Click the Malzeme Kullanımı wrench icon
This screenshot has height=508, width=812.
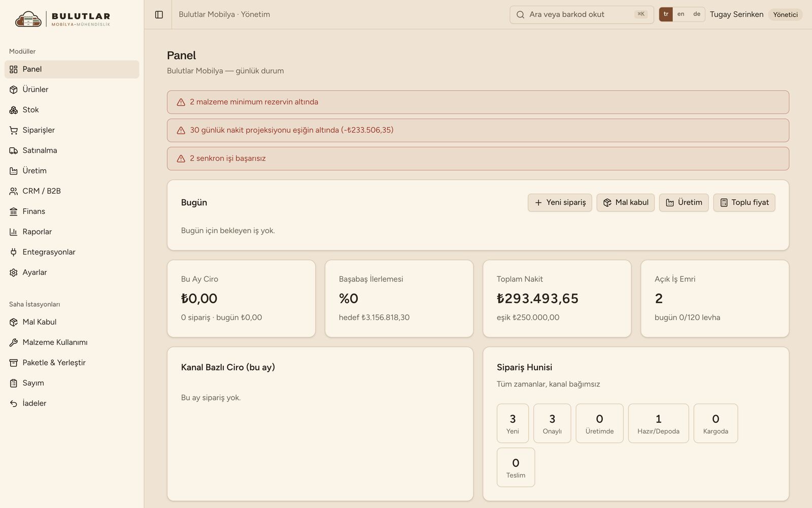(x=14, y=342)
